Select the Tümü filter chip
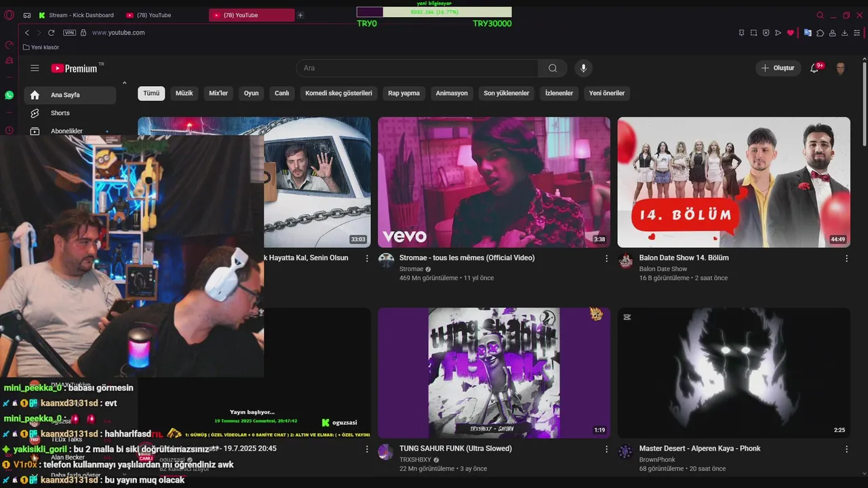Screen dimensions: 868x488 pos(151,93)
